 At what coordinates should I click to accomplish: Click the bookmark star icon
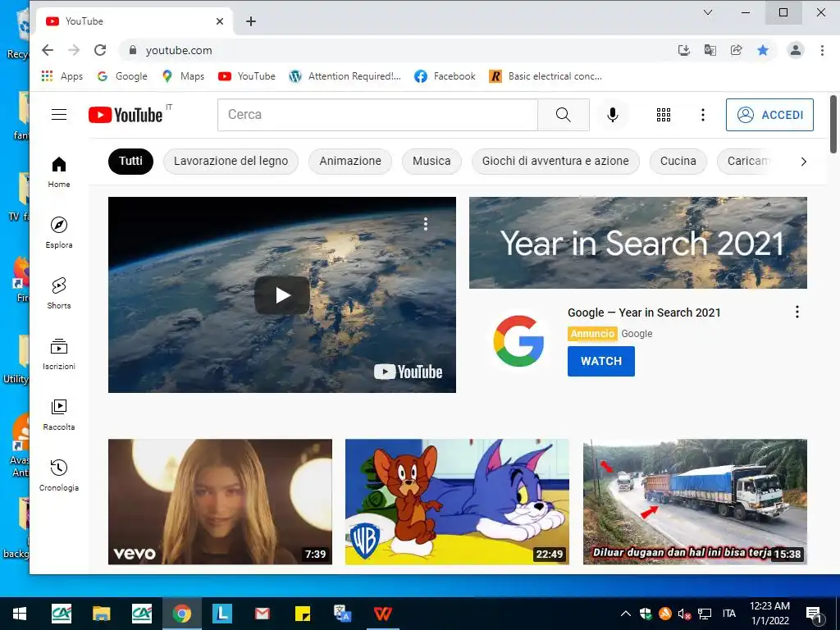point(763,50)
